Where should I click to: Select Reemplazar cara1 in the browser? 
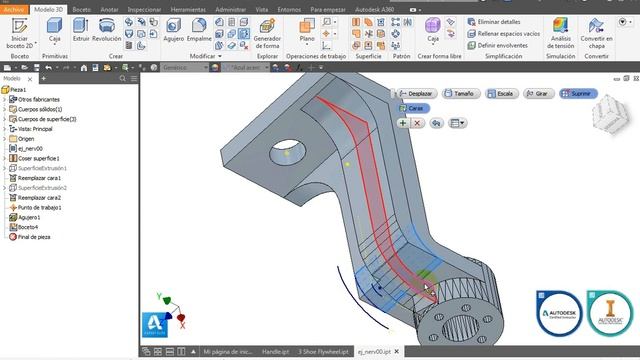coord(39,178)
